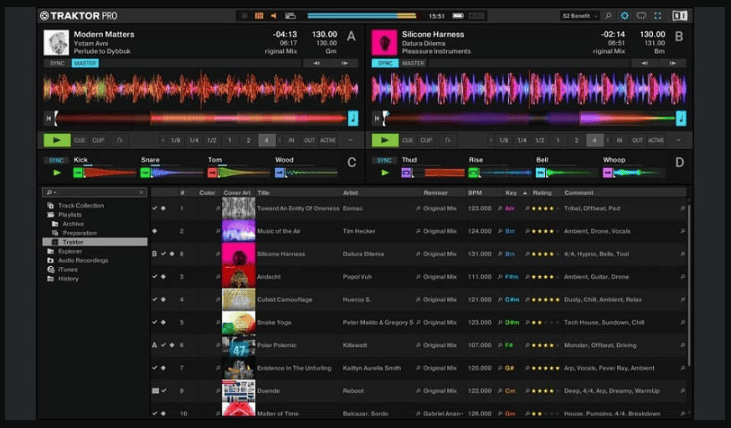Click Deck B blue note icon at stripe end

[681, 118]
